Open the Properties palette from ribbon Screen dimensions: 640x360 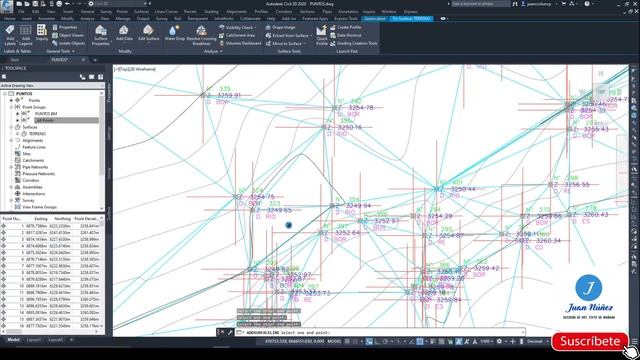[x=65, y=27]
